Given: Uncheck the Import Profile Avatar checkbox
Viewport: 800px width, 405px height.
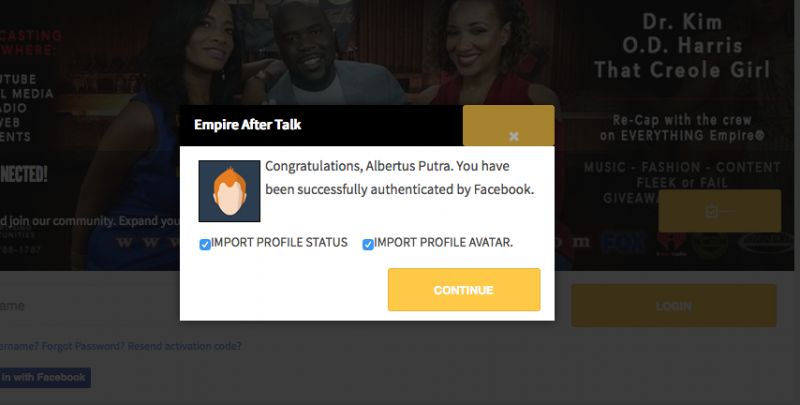Looking at the screenshot, I should coord(368,245).
